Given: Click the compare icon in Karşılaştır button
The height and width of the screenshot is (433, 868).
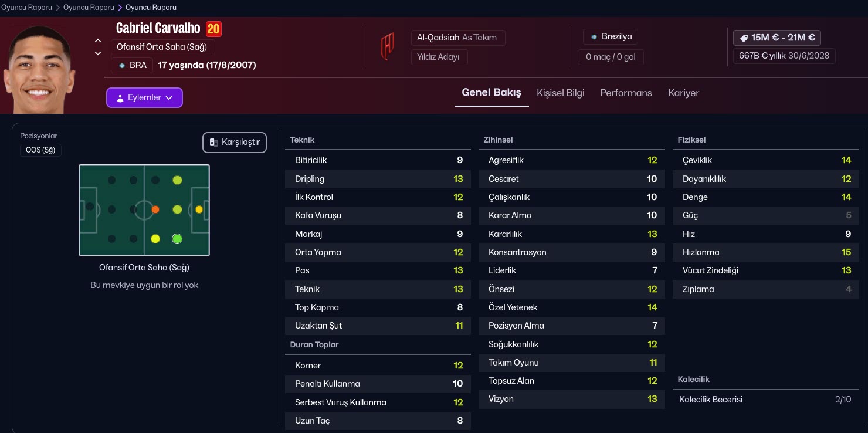Looking at the screenshot, I should pos(214,143).
